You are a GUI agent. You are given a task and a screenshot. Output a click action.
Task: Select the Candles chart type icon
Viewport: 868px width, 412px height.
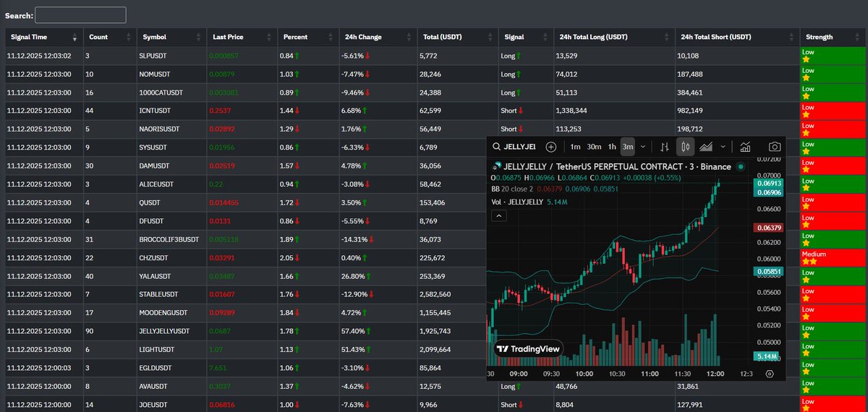[x=685, y=147]
